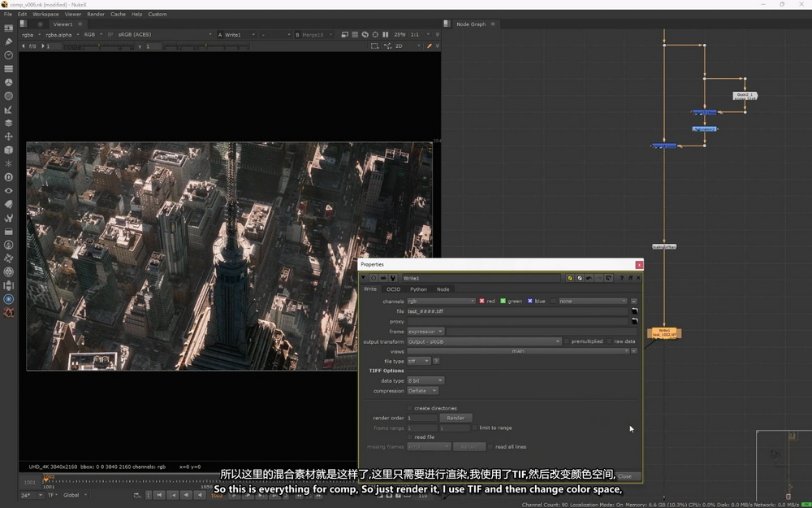The image size is (812, 508).
Task: Click the render order input field
Action: tap(421, 418)
